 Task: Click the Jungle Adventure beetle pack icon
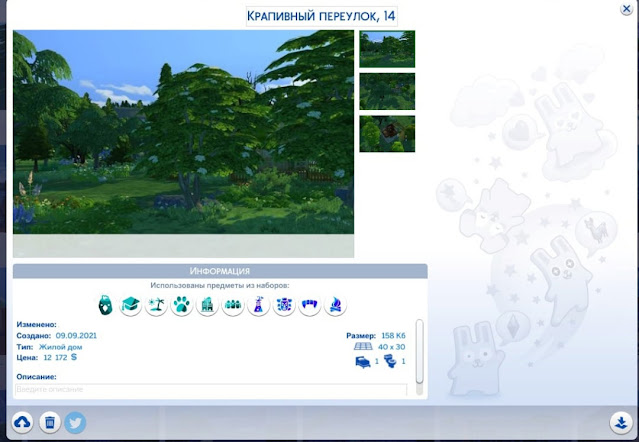click(x=284, y=305)
